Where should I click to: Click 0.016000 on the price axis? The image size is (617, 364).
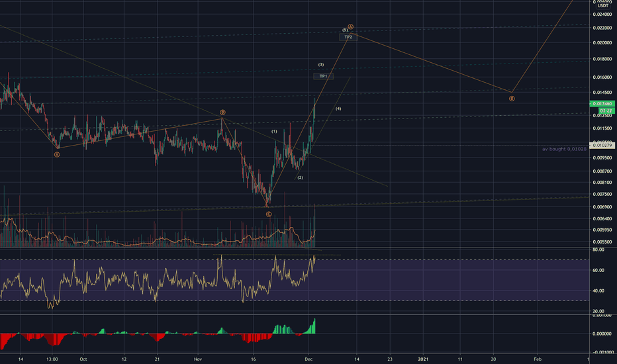(x=602, y=77)
